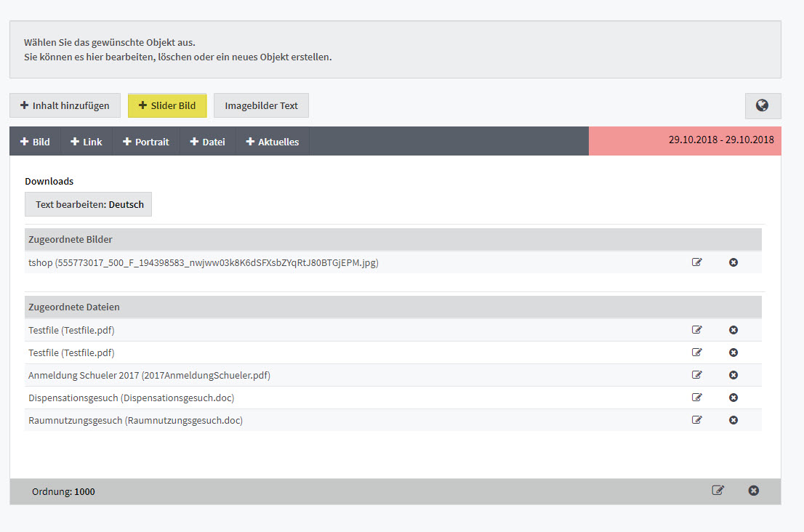
Task: Select Raumnutzungsgesuch row text
Action: [x=135, y=421]
